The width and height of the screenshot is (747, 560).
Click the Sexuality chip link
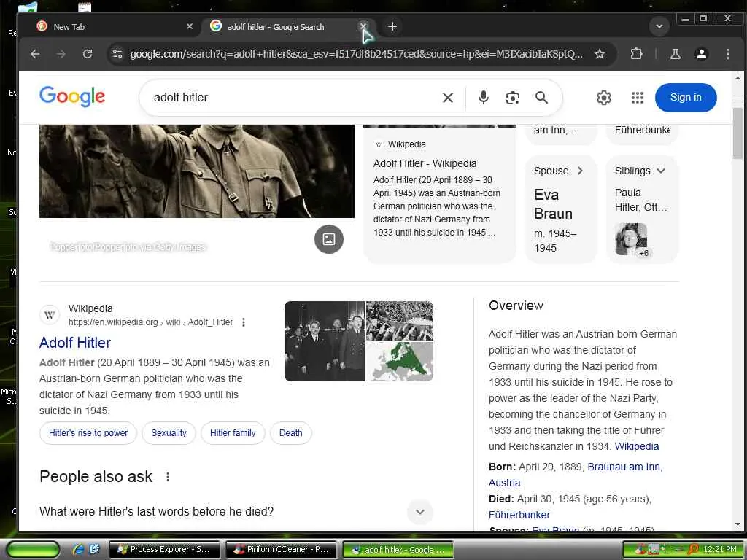tap(169, 433)
